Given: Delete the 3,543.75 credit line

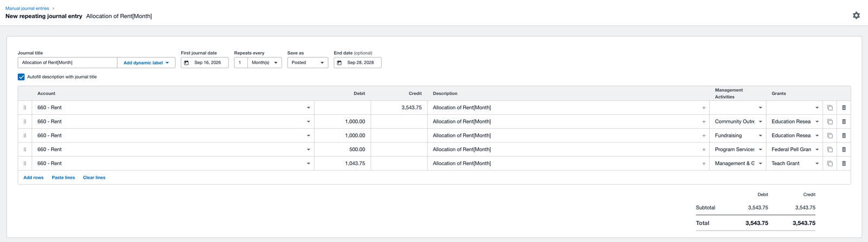Looking at the screenshot, I should (844, 108).
